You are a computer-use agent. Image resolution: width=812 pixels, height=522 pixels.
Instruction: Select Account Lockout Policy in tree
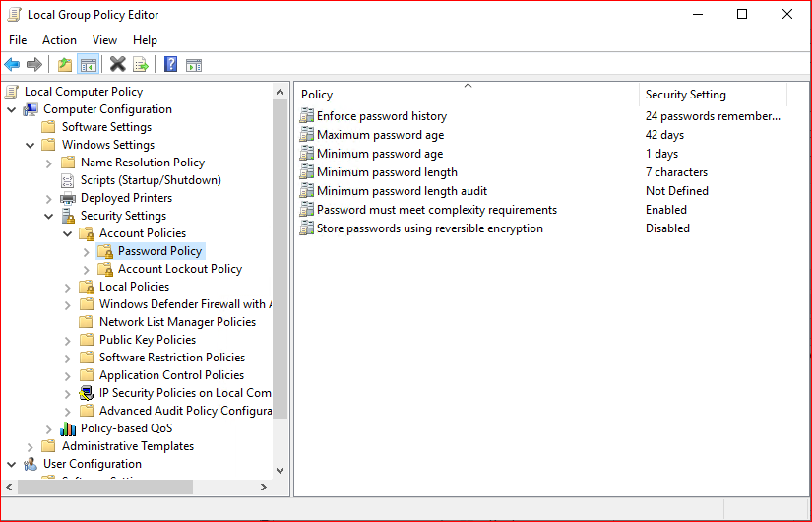179,269
